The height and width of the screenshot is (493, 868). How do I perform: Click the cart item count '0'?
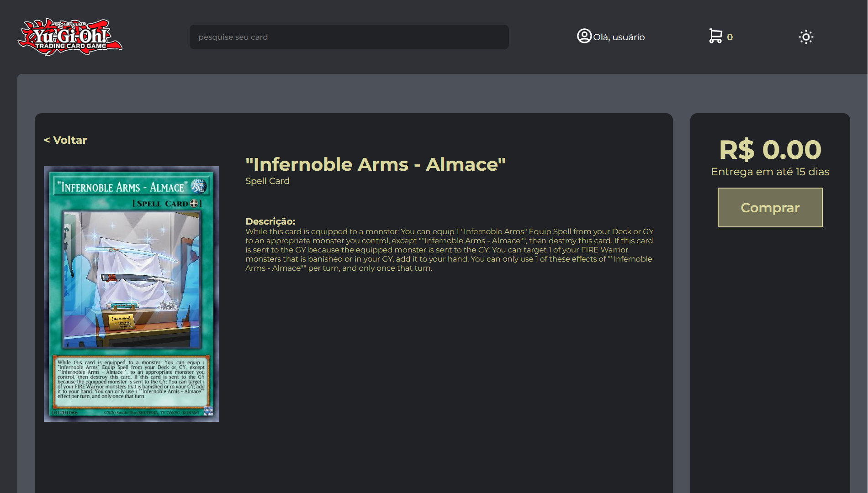tap(730, 37)
